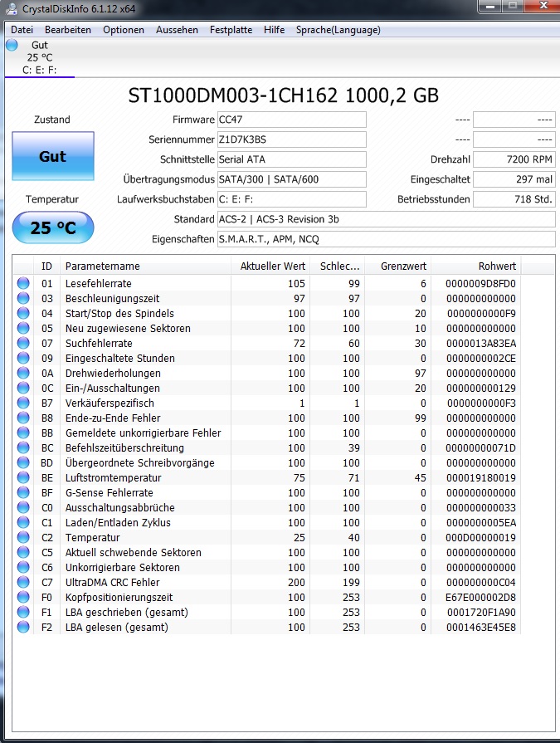Click the blue Gut health status button
The image size is (560, 743).
[x=53, y=156]
